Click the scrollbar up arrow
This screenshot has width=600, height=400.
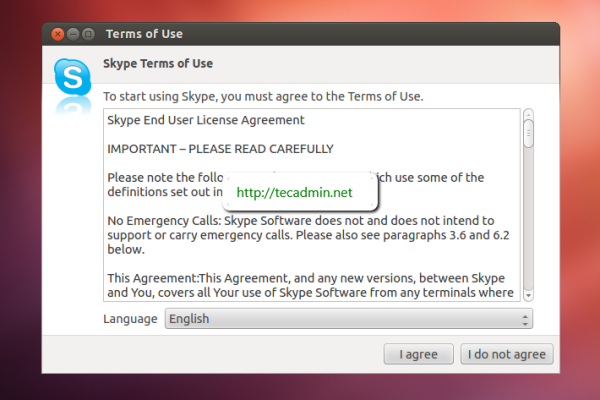[x=528, y=114]
